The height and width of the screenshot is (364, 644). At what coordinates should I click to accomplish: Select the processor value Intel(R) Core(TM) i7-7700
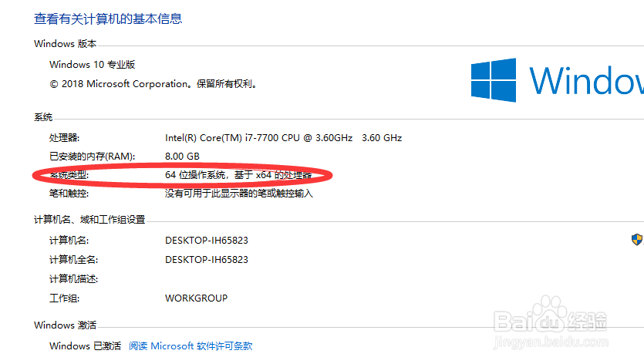(283, 137)
